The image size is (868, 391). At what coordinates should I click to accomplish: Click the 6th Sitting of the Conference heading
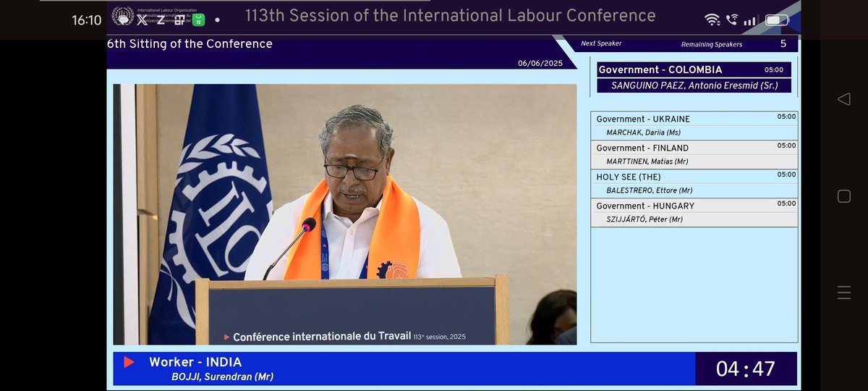click(x=190, y=44)
